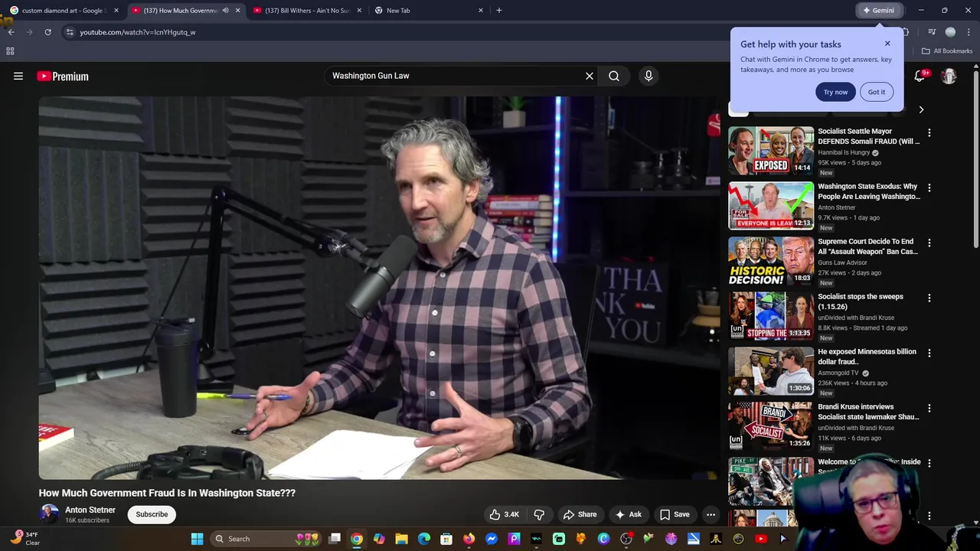Viewport: 980px width, 551px height.
Task: View site information icon in address bar
Action: tap(70, 32)
